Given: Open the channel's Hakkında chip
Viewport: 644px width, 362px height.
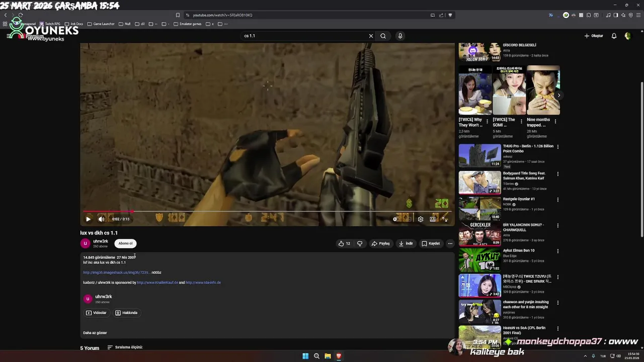Looking at the screenshot, I should 126,313.
